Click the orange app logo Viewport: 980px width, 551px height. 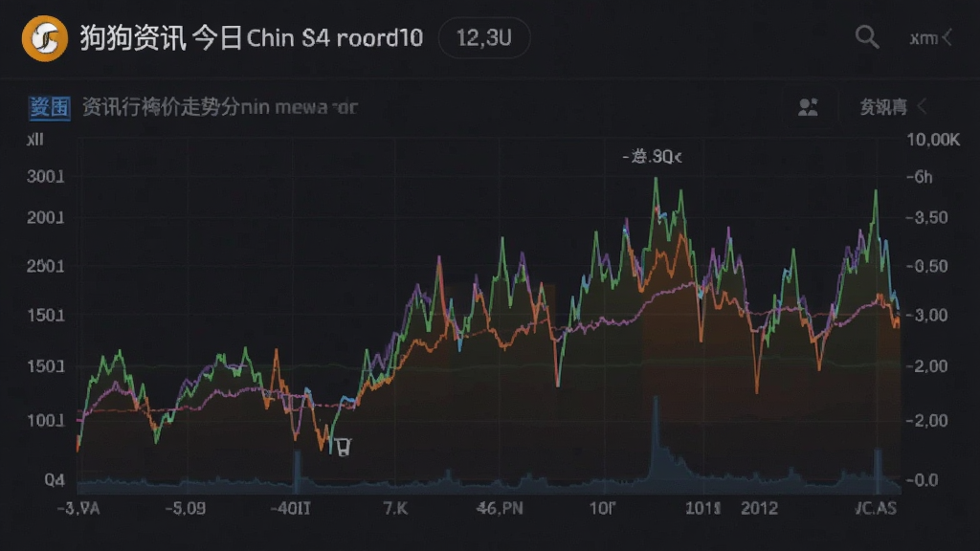[44, 38]
